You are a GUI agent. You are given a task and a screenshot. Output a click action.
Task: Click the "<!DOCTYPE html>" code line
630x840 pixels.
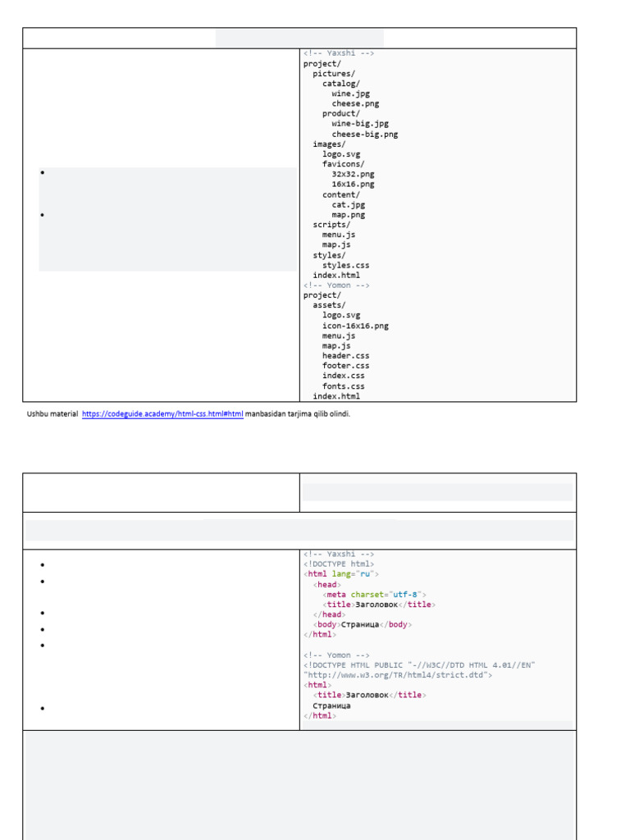pos(339,564)
